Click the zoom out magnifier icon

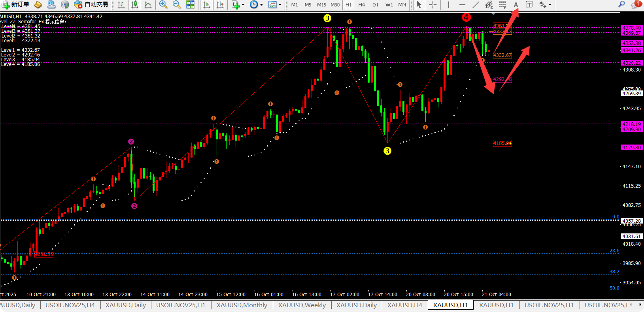(177, 4)
